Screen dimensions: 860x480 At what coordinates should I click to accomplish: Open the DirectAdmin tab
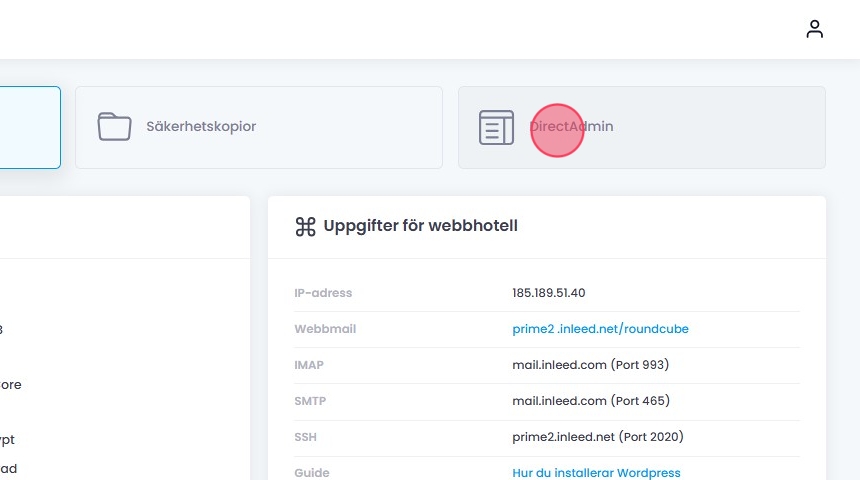[x=641, y=127]
